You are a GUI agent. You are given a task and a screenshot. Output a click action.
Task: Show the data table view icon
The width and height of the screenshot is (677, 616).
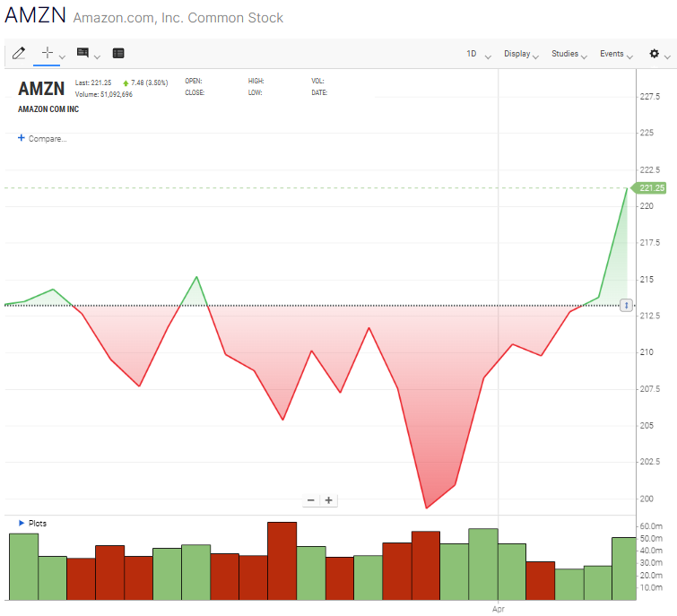point(118,54)
